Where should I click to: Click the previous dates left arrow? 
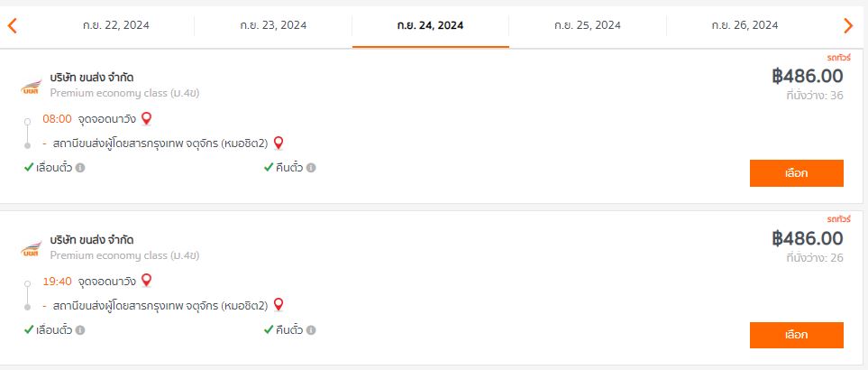click(13, 25)
